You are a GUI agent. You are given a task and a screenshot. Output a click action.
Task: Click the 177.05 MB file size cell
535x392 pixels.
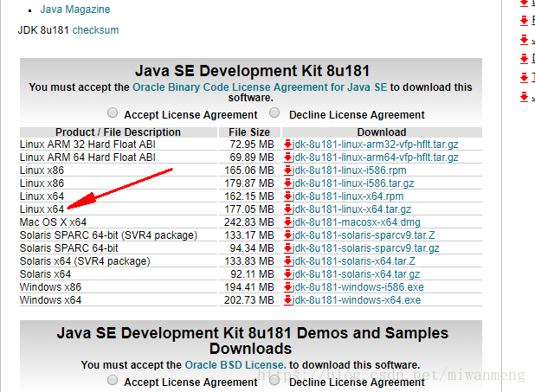click(249, 209)
